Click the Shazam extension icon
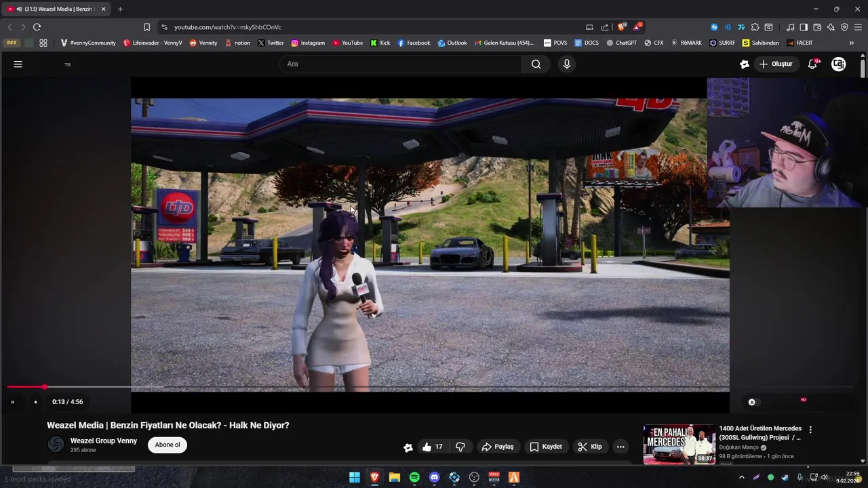 point(714,27)
